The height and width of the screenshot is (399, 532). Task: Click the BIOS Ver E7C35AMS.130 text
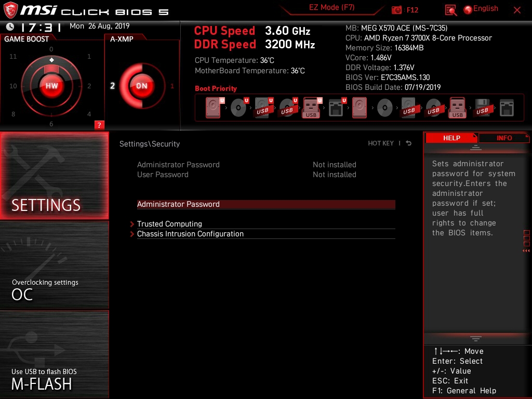[388, 77]
